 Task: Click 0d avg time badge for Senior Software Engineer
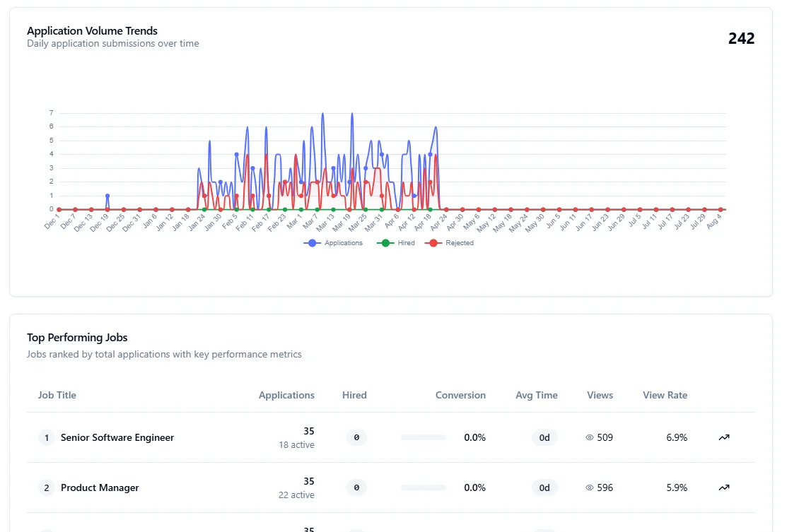544,438
